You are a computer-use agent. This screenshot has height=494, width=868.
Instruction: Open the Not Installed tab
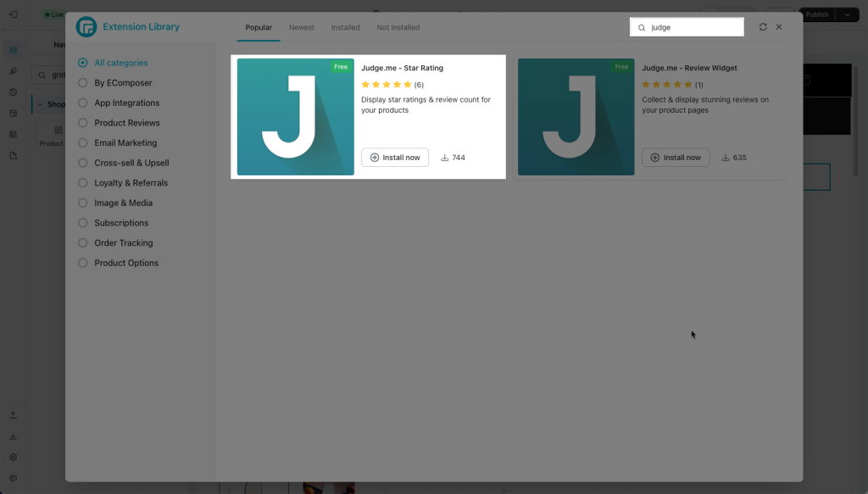[x=398, y=28]
